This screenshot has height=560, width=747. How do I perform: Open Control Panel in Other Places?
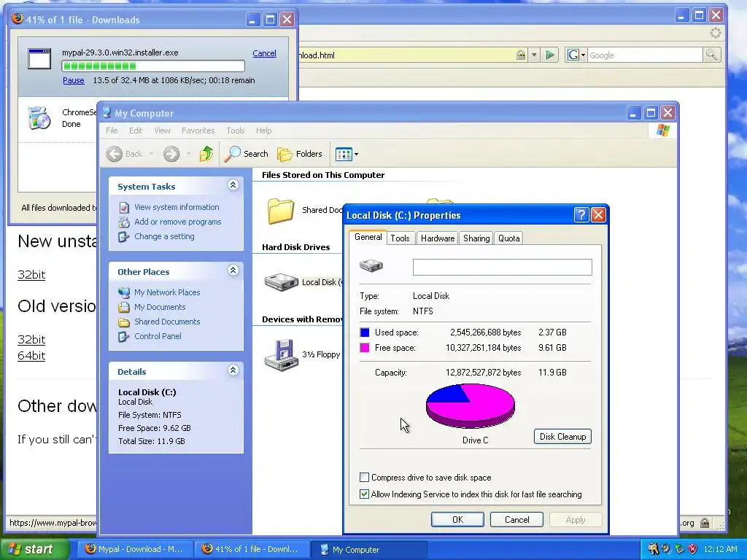[x=158, y=336]
